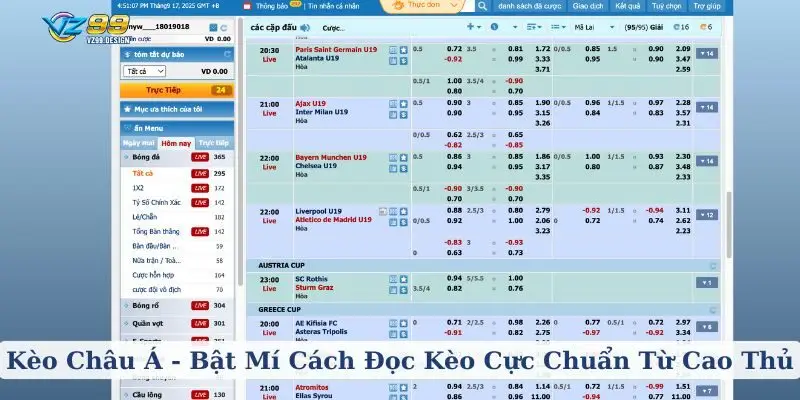Select Cược hỗn hợp in sidebar
800x400 pixels.
pyautogui.click(x=153, y=275)
